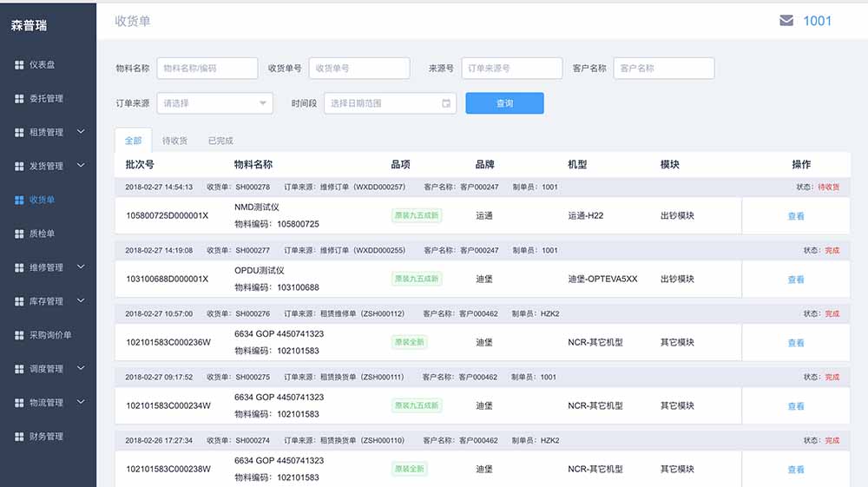
Task: Focus the 物料名称 input field
Action: tap(207, 69)
